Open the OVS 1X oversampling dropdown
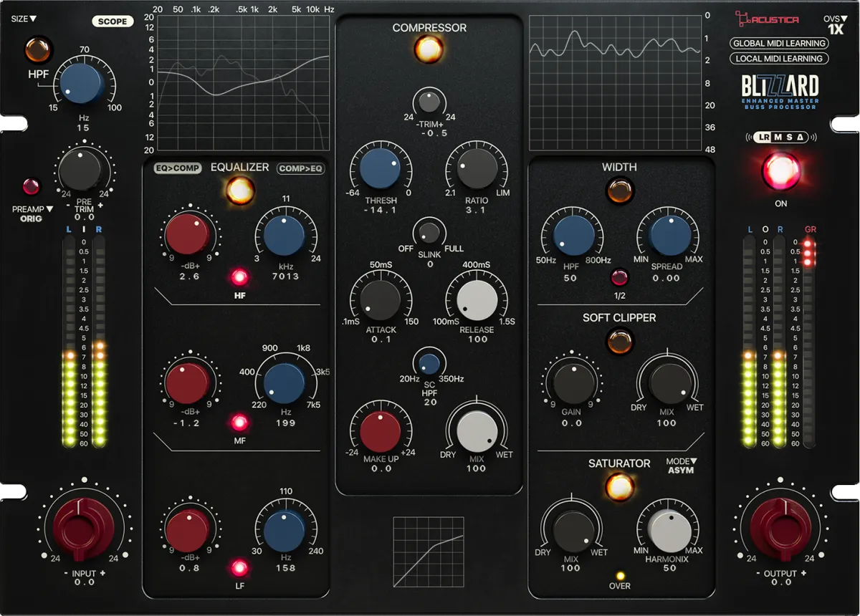This screenshot has width=860, height=616. (835, 25)
